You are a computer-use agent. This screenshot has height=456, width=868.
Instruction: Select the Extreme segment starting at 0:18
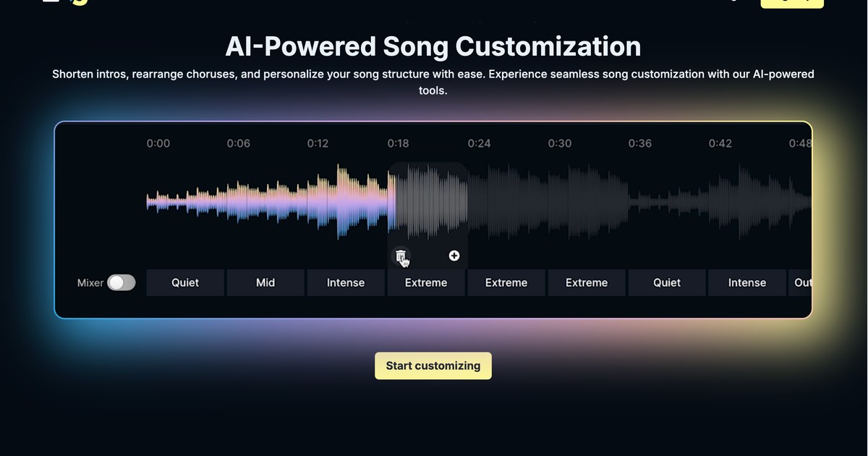(426, 283)
